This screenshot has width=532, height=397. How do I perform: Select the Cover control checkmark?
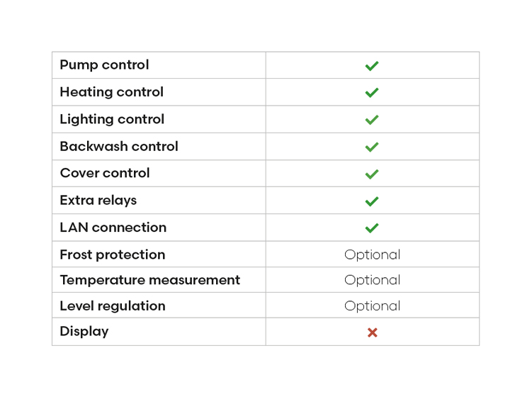[x=372, y=174]
